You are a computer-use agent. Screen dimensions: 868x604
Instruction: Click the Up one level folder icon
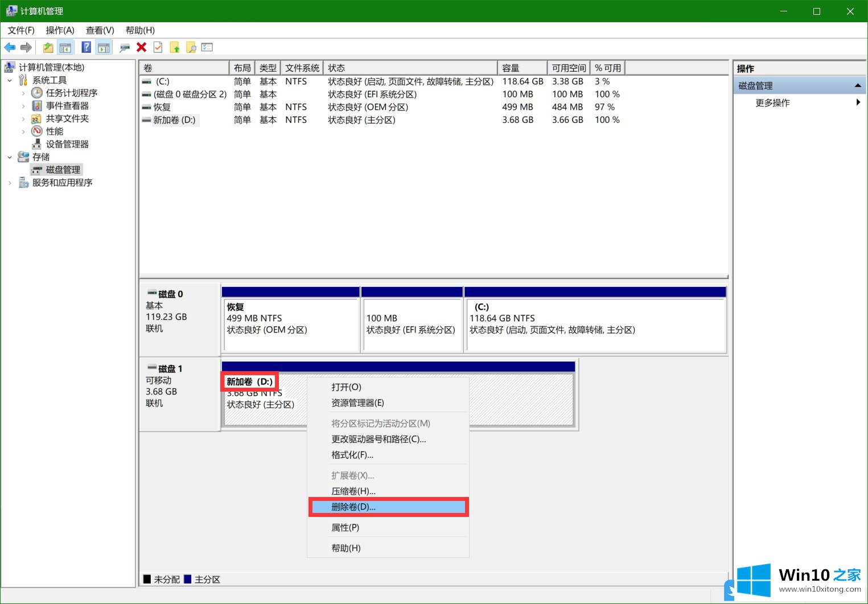point(48,47)
